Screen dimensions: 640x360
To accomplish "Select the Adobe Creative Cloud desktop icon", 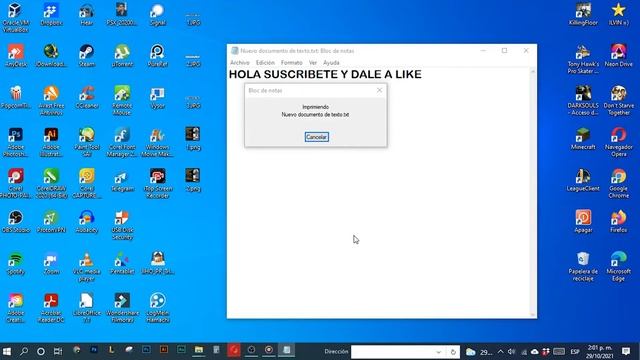I will (16, 309).
